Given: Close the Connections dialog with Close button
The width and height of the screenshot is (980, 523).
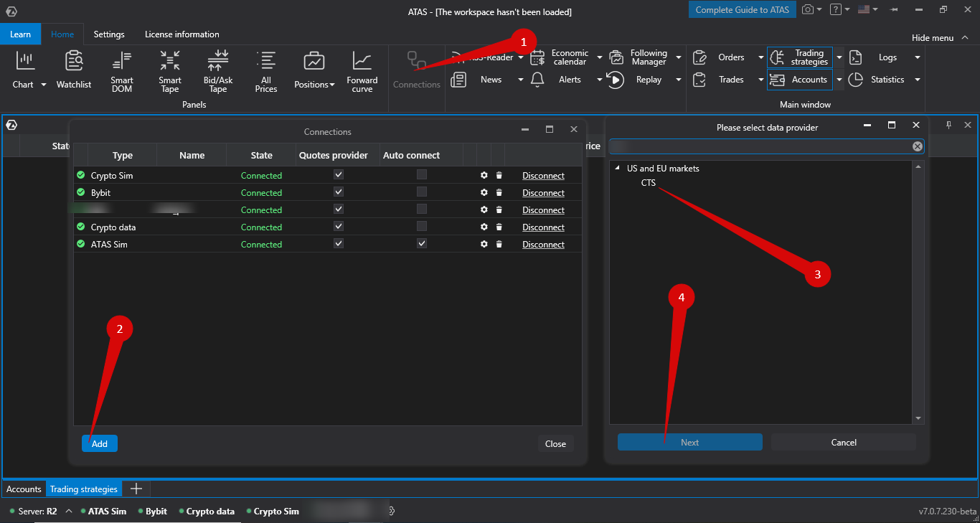Looking at the screenshot, I should [555, 444].
